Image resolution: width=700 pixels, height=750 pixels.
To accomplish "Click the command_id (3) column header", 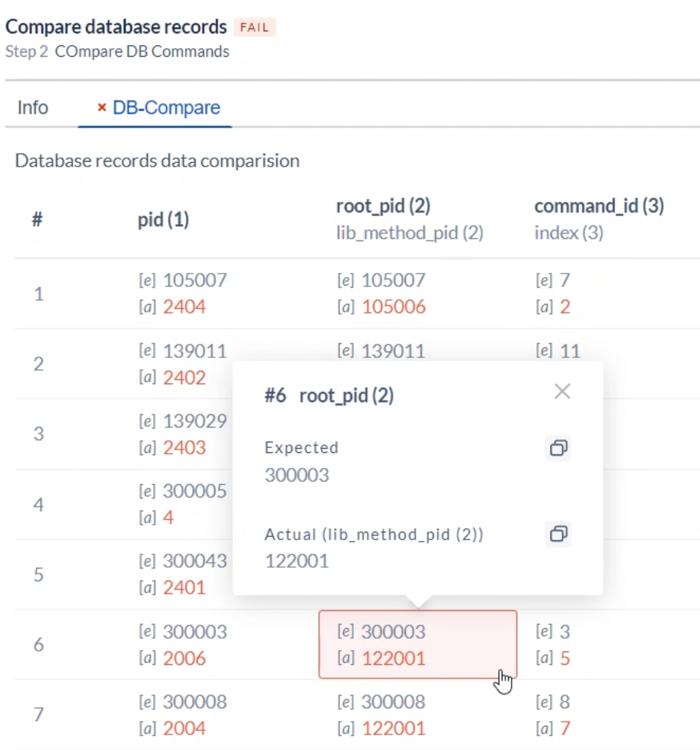I will [x=599, y=206].
